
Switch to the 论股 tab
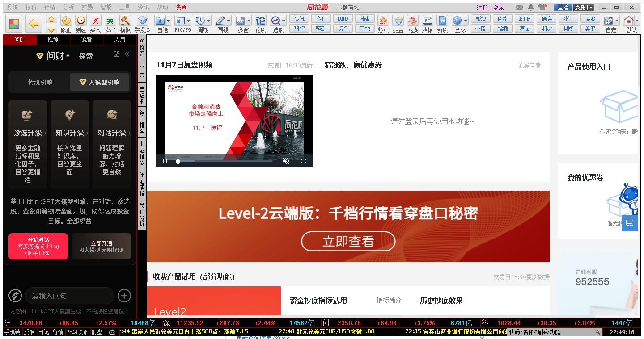(x=86, y=39)
